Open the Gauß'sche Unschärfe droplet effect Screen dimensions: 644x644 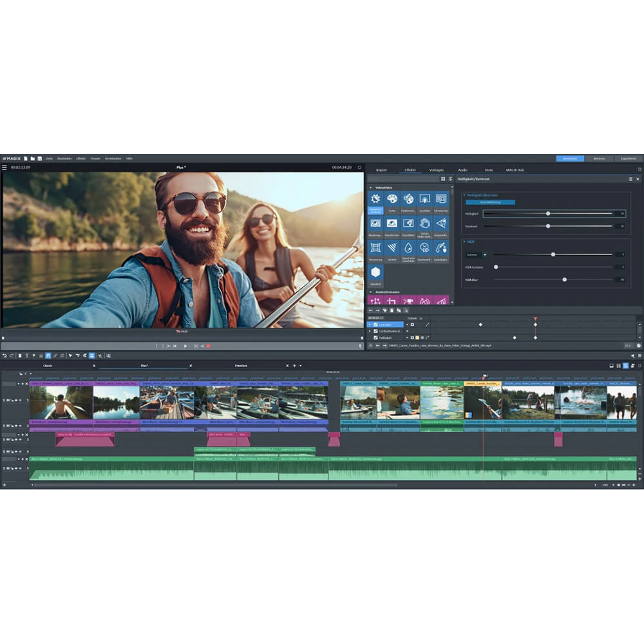[408, 251]
